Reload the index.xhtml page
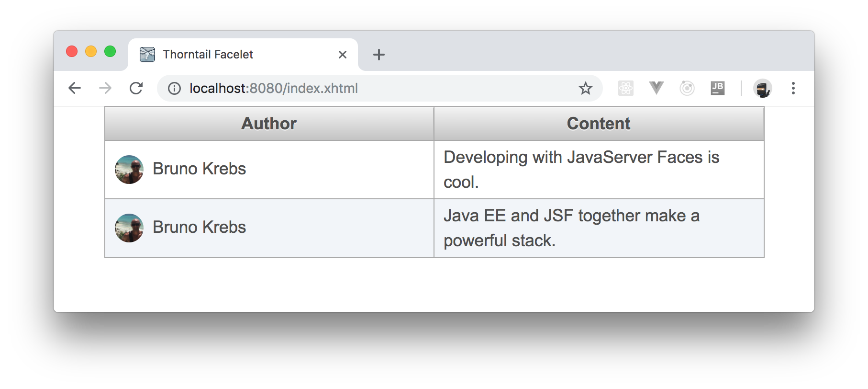868x389 pixels. 136,88
